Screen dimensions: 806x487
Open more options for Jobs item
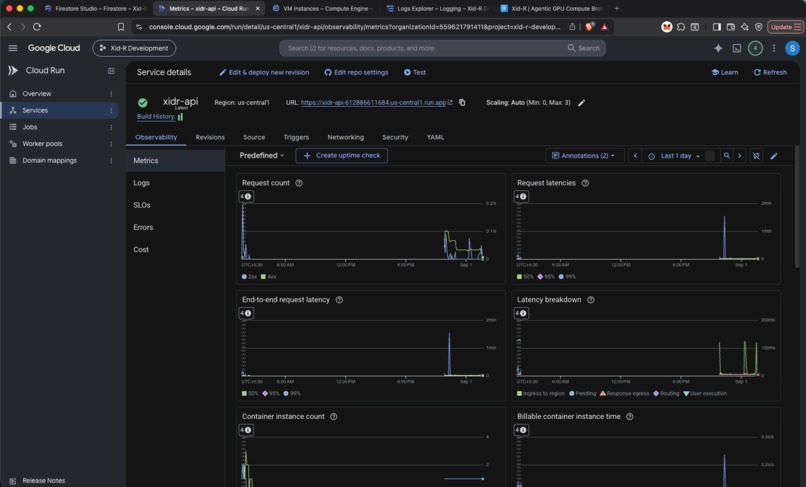(x=111, y=127)
